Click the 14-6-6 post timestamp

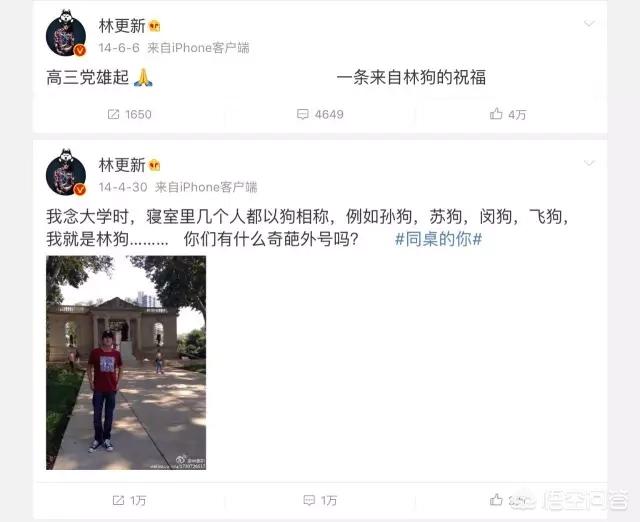point(119,48)
